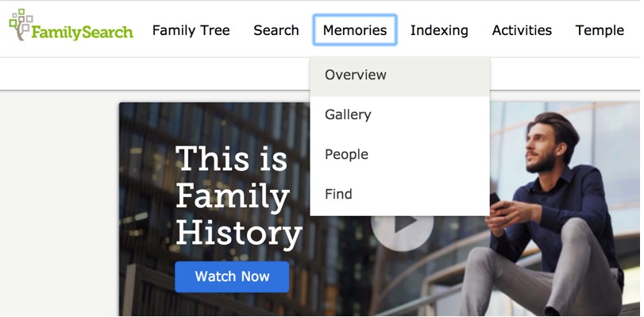644x317 pixels.
Task: Collapse the Memories dropdown menu
Action: point(355,30)
